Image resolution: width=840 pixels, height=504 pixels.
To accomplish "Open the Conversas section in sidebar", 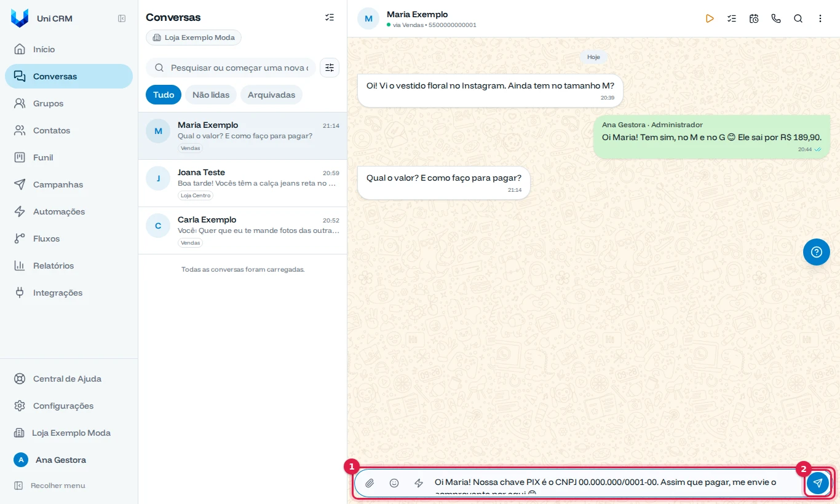I will click(x=69, y=76).
